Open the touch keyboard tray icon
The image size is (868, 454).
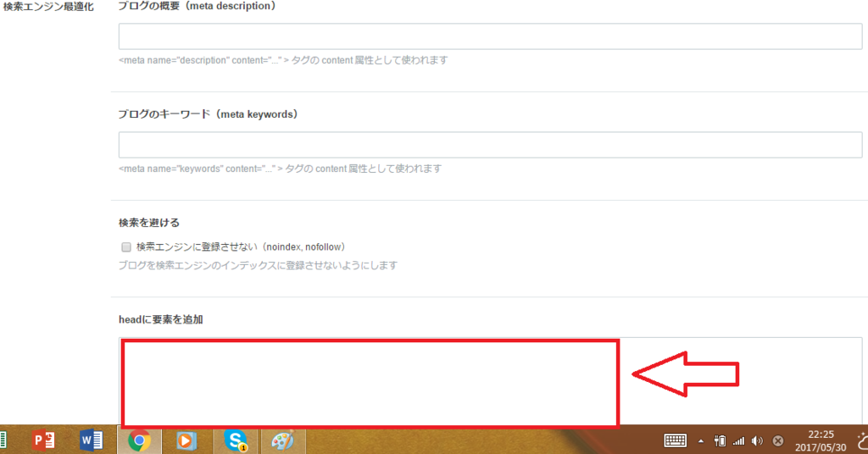click(x=676, y=440)
